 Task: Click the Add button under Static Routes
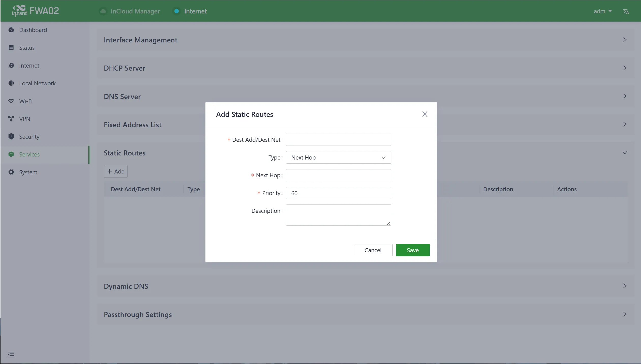(116, 171)
